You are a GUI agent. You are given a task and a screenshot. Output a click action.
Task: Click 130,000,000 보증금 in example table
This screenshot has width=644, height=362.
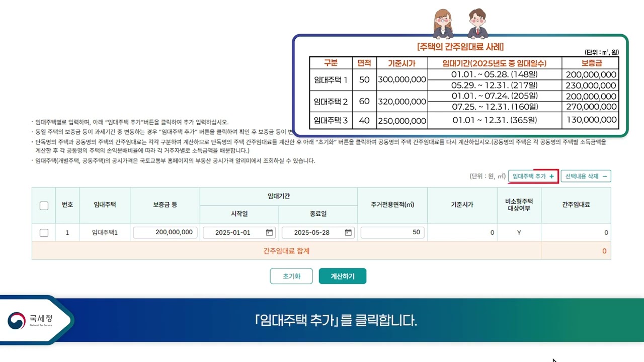pyautogui.click(x=591, y=120)
